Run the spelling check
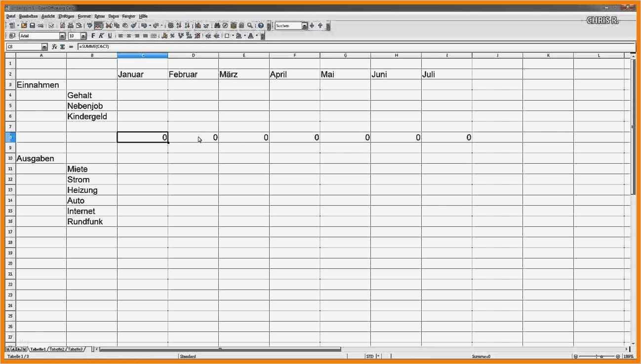The height and width of the screenshot is (364, 641). 90,26
